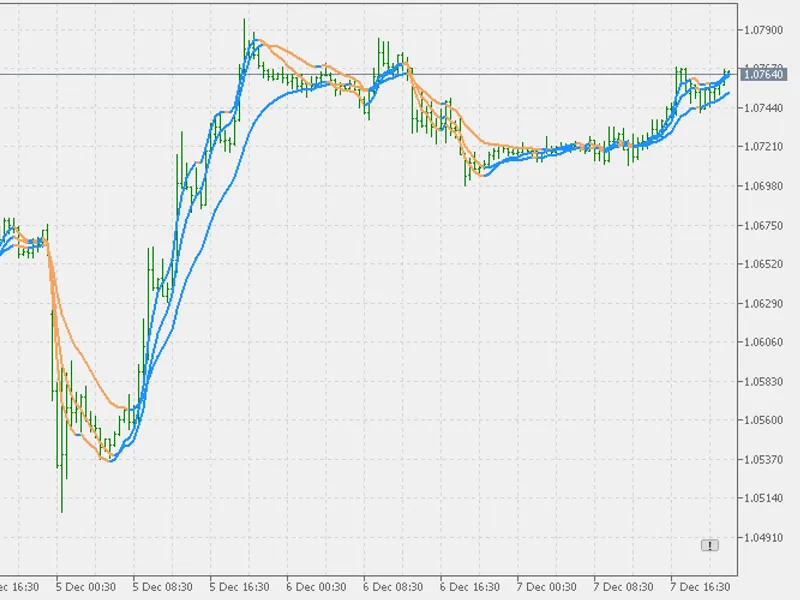Click the 1.06750 price axis value

[763, 226]
